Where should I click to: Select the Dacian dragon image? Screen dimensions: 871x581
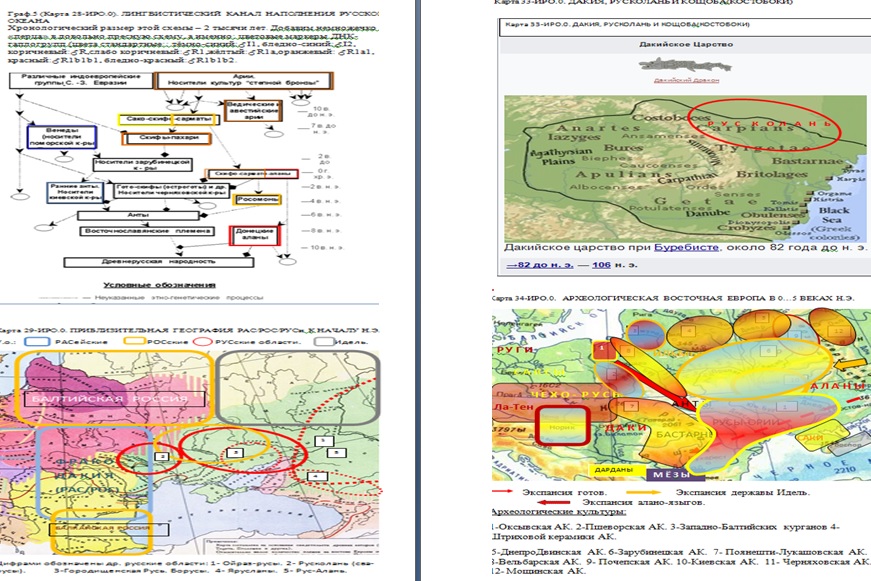pos(685,66)
